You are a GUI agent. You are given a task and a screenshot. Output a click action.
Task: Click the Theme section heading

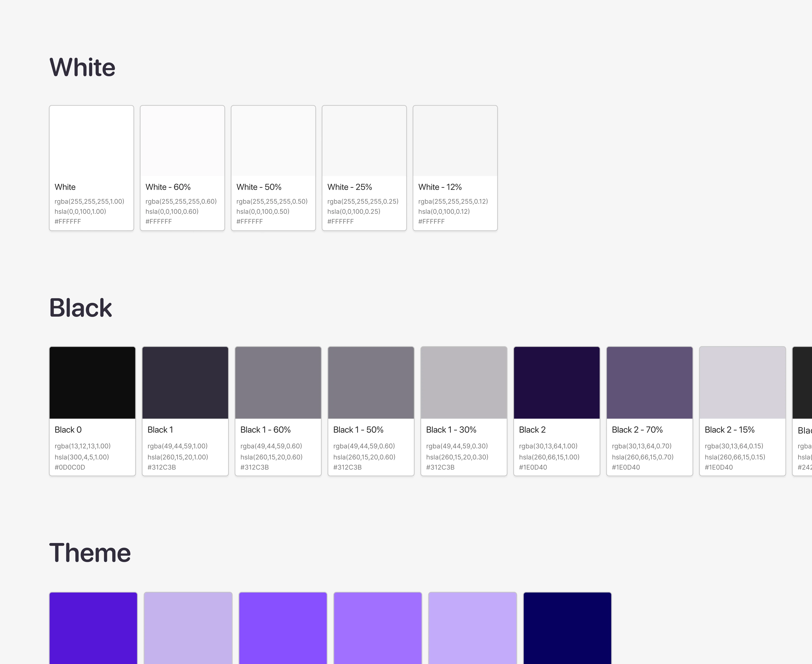coord(90,553)
